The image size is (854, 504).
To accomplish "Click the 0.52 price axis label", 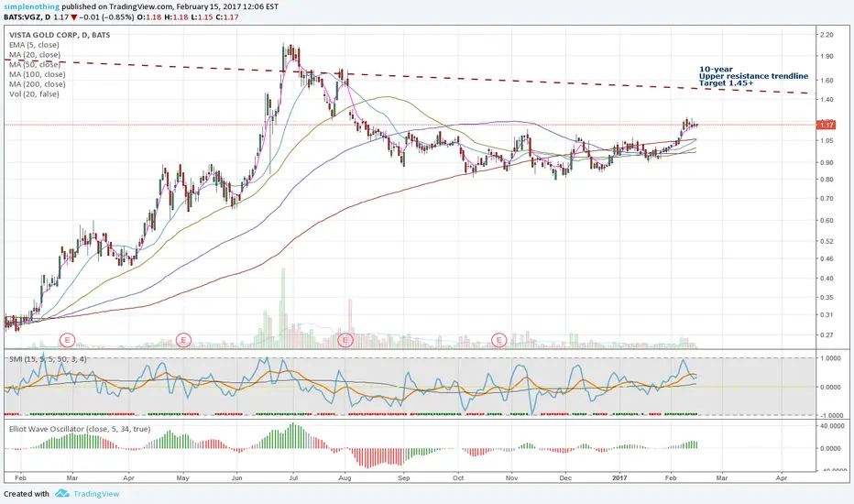I will pyautogui.click(x=827, y=241).
